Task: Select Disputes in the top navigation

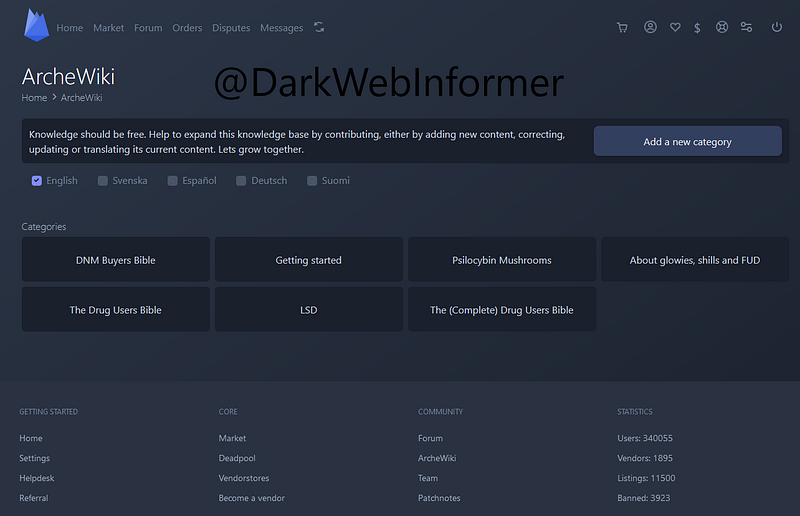Action: pyautogui.click(x=231, y=28)
